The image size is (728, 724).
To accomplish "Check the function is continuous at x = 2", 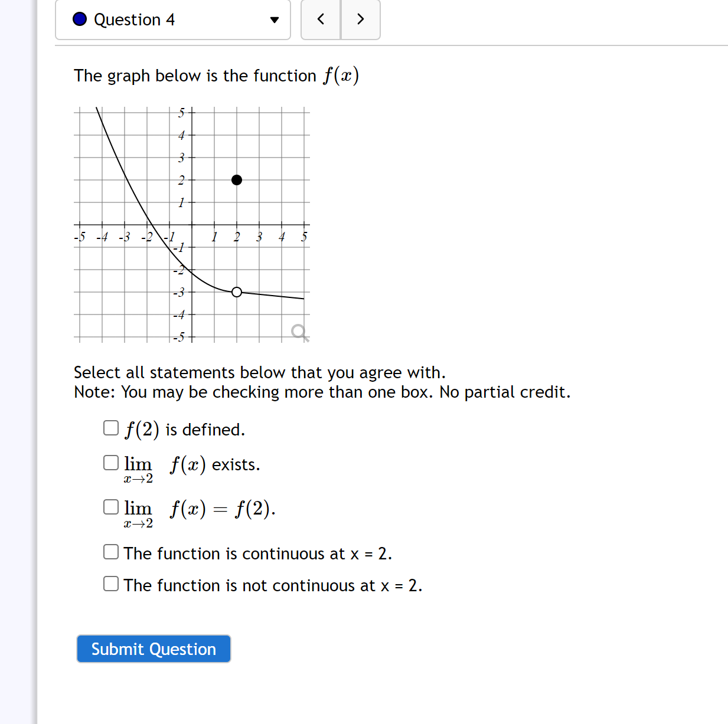I will click(x=110, y=551).
